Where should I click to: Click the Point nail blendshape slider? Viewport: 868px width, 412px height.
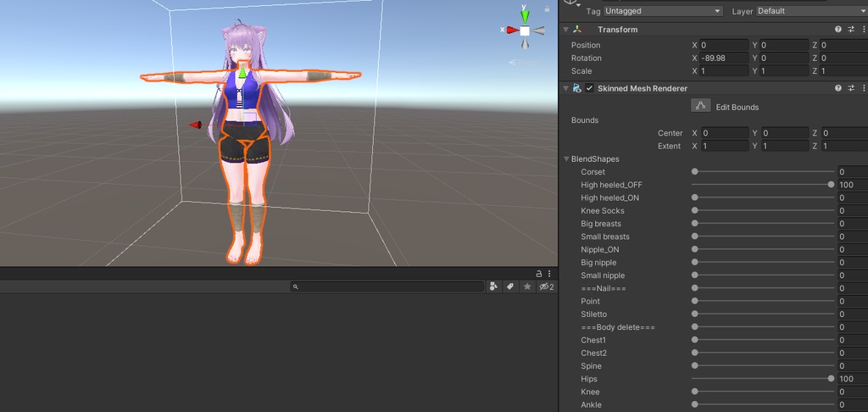tap(763, 301)
